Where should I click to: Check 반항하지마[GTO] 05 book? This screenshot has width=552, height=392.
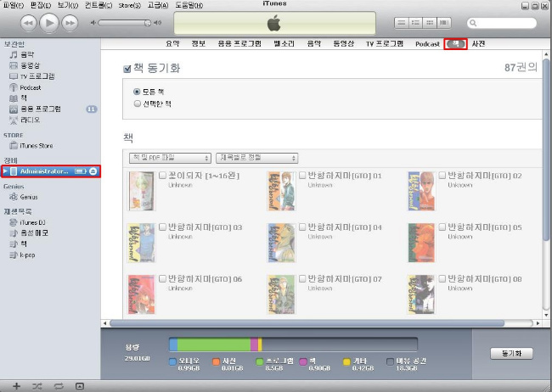442,227
